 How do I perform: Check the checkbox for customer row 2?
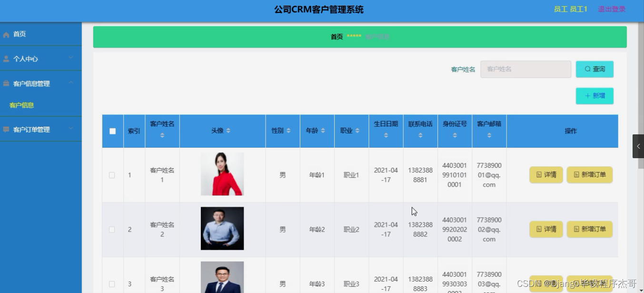[x=112, y=229]
